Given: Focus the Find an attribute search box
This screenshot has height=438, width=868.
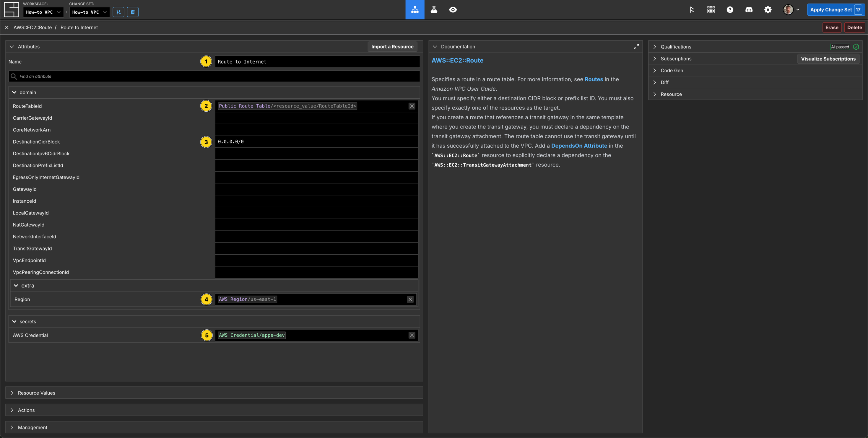Looking at the screenshot, I should coord(214,76).
